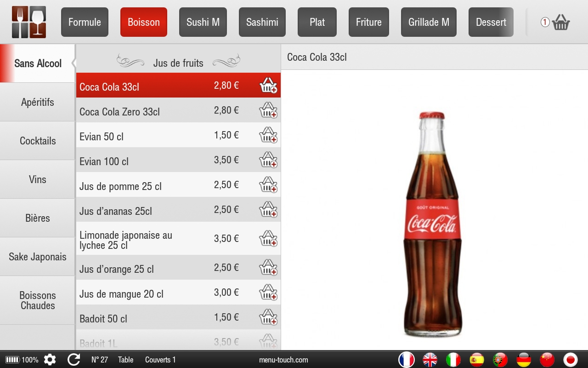Add Jus de mangue 20 cl to basket
The height and width of the screenshot is (368, 588).
[x=268, y=293]
